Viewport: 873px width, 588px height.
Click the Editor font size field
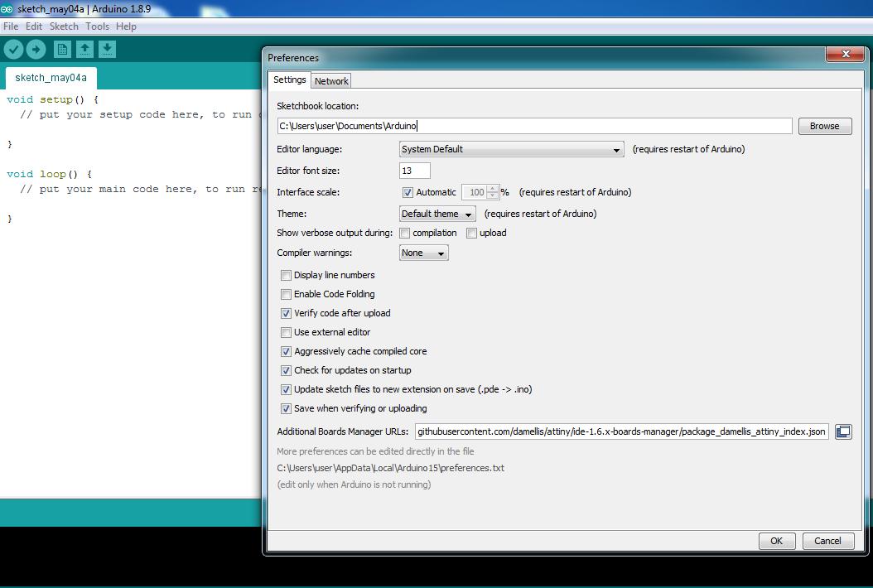tap(415, 171)
